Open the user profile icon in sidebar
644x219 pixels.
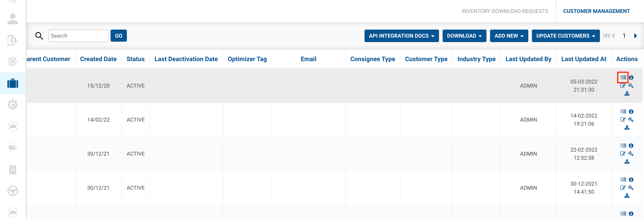coord(13,19)
